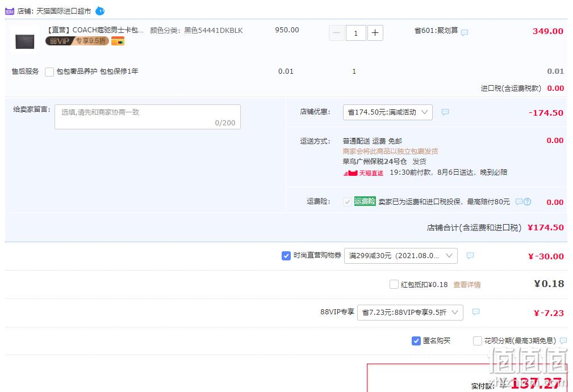The width and height of the screenshot is (573, 392).
Task: Click the 天猫直送 delivery logo
Action: 363,172
